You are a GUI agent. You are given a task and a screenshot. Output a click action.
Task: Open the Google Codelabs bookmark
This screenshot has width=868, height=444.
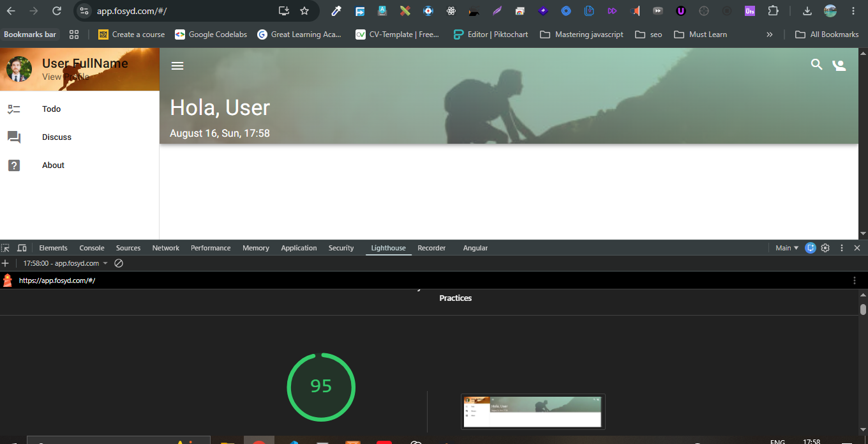pyautogui.click(x=211, y=34)
